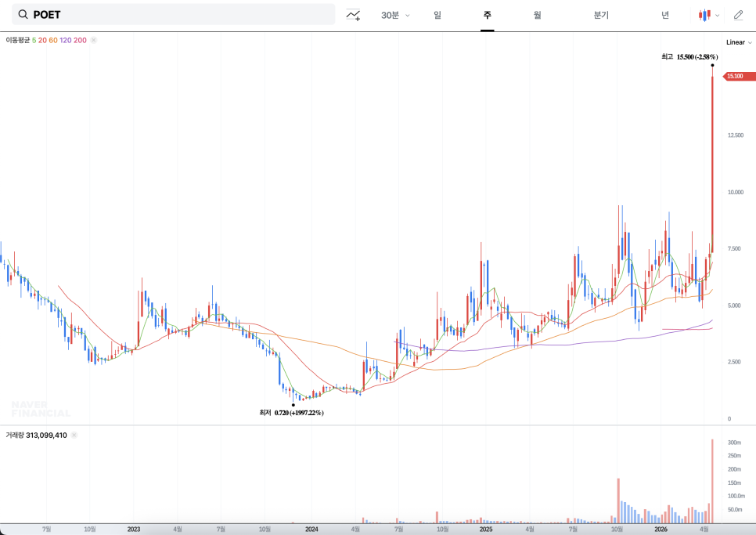
Task: Click the search magnifier icon beside POET
Action: (x=23, y=15)
